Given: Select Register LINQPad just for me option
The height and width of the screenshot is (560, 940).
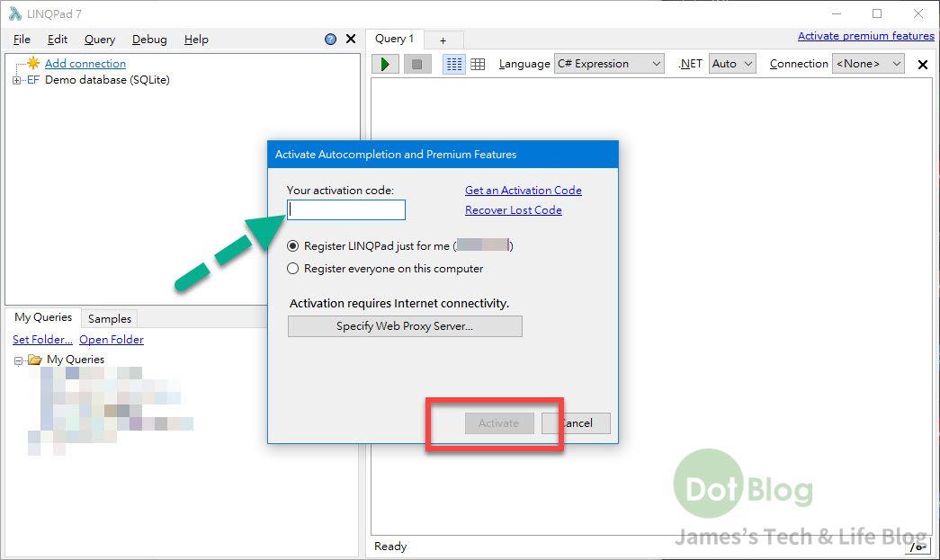Looking at the screenshot, I should pos(292,246).
